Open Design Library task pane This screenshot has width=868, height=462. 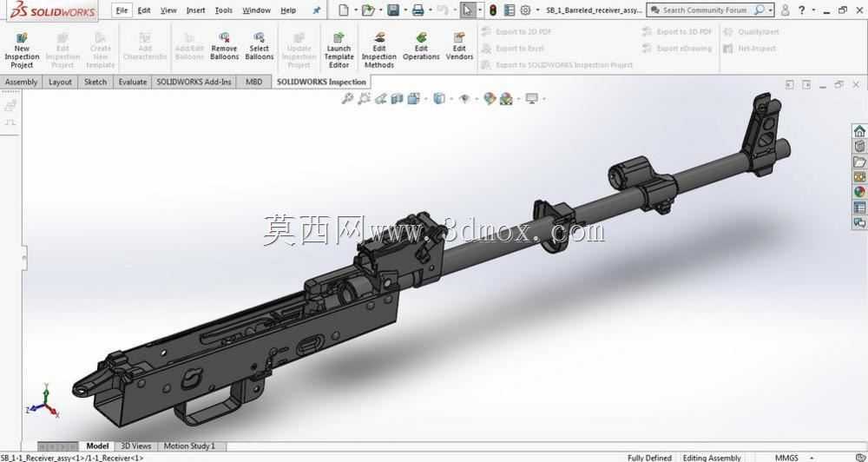859,147
